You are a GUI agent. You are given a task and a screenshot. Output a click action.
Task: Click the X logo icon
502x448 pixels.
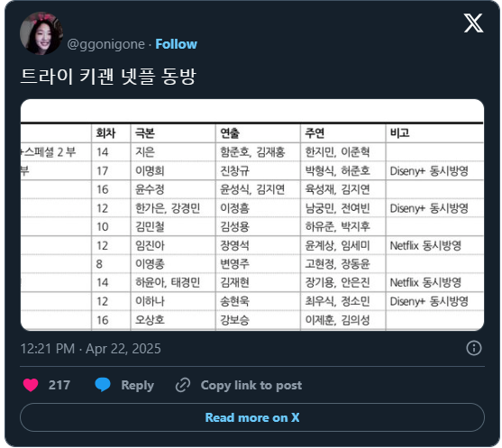(473, 23)
